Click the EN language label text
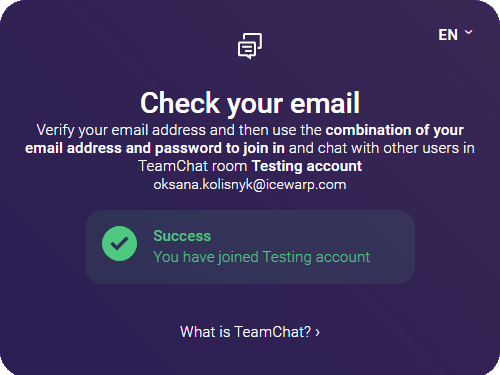The height and width of the screenshot is (375, 500). pos(448,35)
